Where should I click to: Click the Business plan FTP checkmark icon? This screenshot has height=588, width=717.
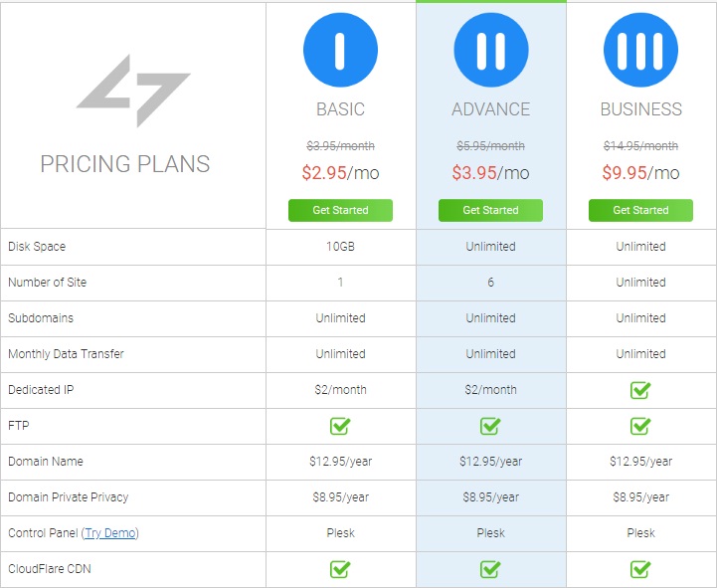(640, 426)
